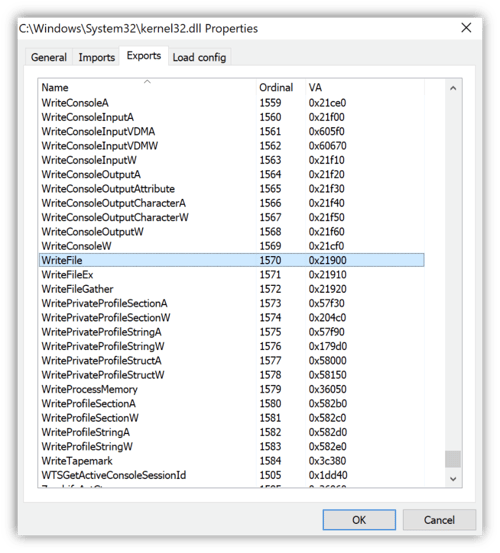
Task: Select the WriteFileGather row
Action: tap(231, 289)
